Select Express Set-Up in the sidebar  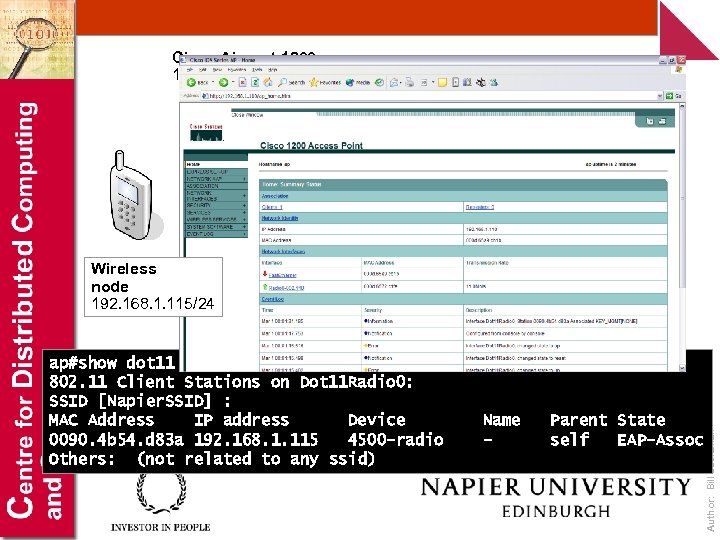(216, 172)
